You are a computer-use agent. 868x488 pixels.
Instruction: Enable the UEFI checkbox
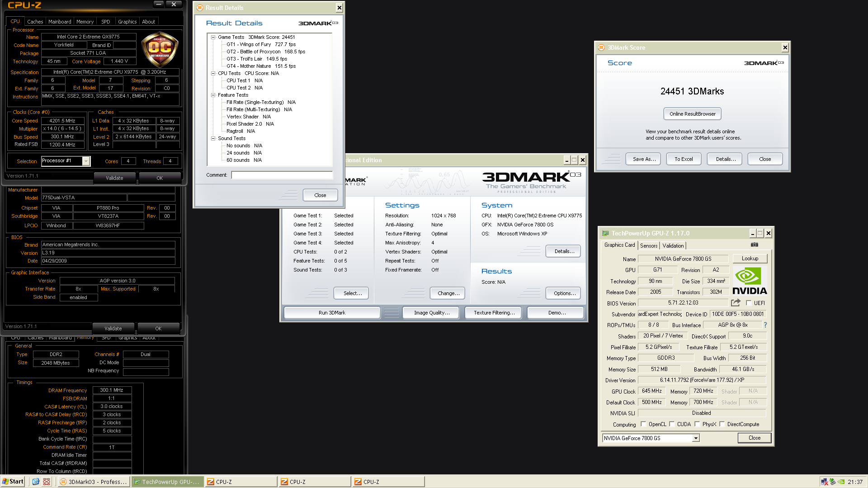749,303
